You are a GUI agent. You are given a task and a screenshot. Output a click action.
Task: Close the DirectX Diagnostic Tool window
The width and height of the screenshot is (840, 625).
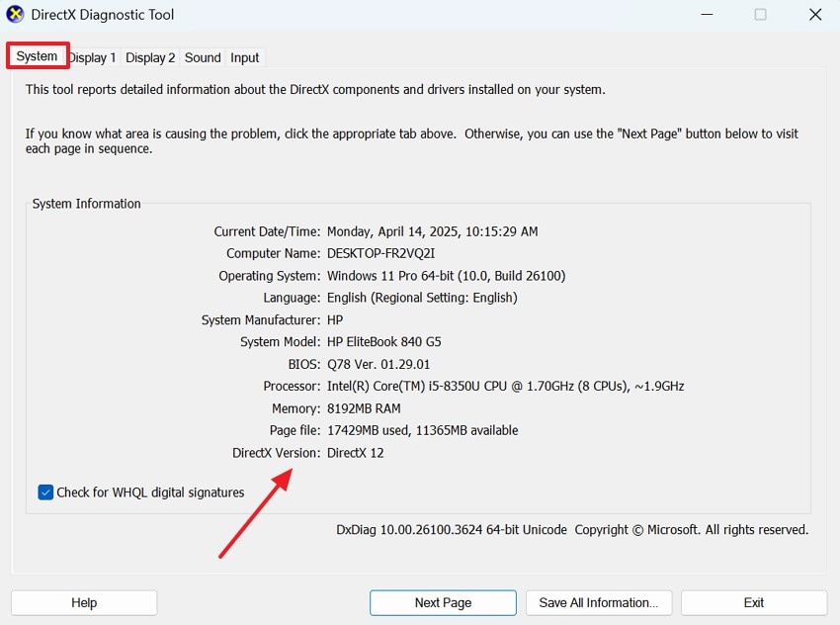click(x=814, y=15)
